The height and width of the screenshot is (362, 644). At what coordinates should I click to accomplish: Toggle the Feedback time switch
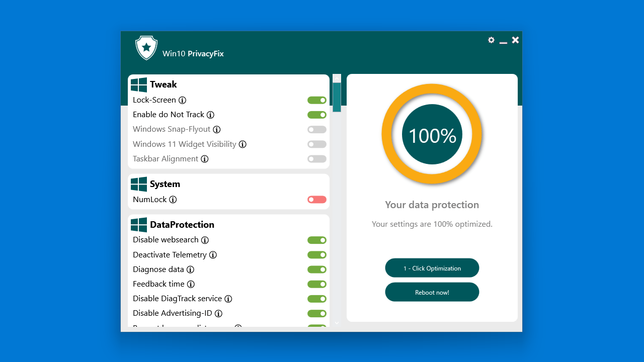pyautogui.click(x=317, y=284)
